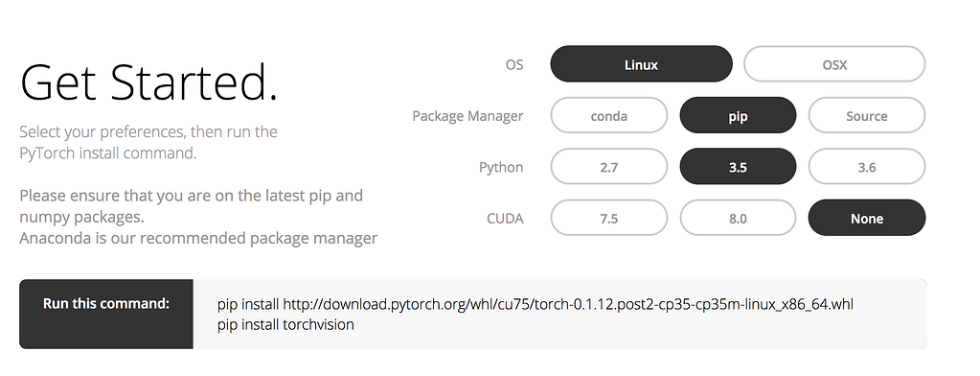Select the pip package manager option
980x376 pixels.
738,116
